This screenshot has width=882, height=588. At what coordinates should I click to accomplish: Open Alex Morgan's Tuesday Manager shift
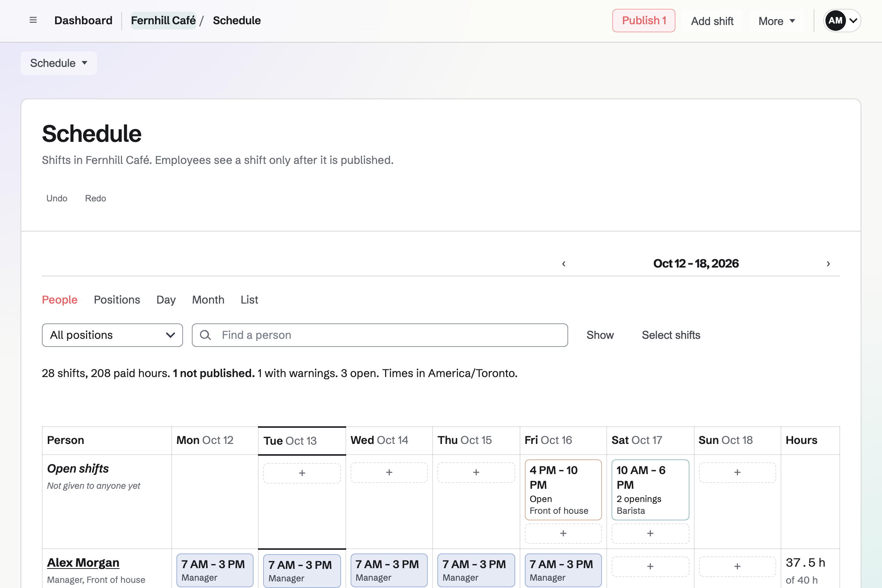click(302, 571)
